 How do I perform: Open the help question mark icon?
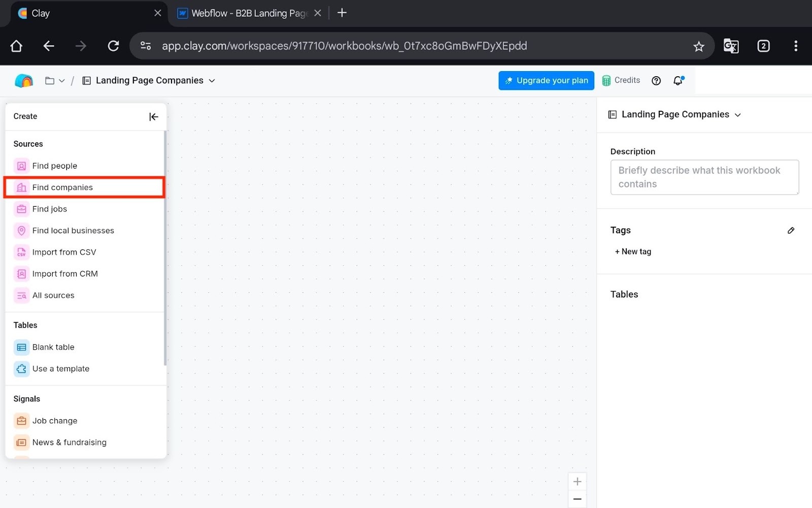pos(656,81)
